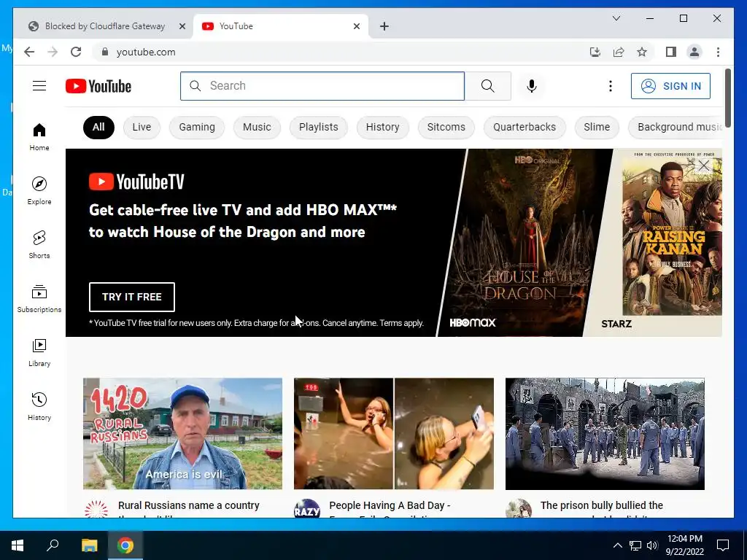Share this page from address bar
Image resolution: width=747 pixels, height=560 pixels.
[619, 52]
